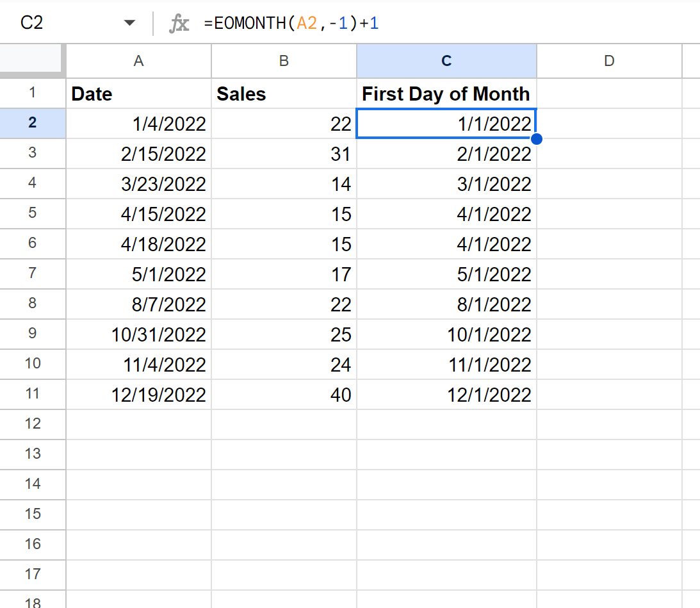Viewport: 700px width, 608px height.
Task: Open the name box dropdown arrow
Action: tap(129, 23)
